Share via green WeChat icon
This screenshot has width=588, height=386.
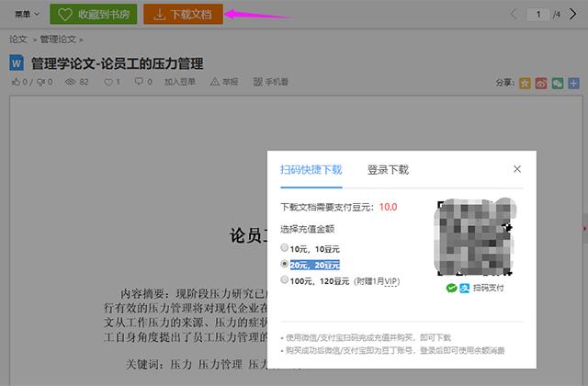(558, 83)
